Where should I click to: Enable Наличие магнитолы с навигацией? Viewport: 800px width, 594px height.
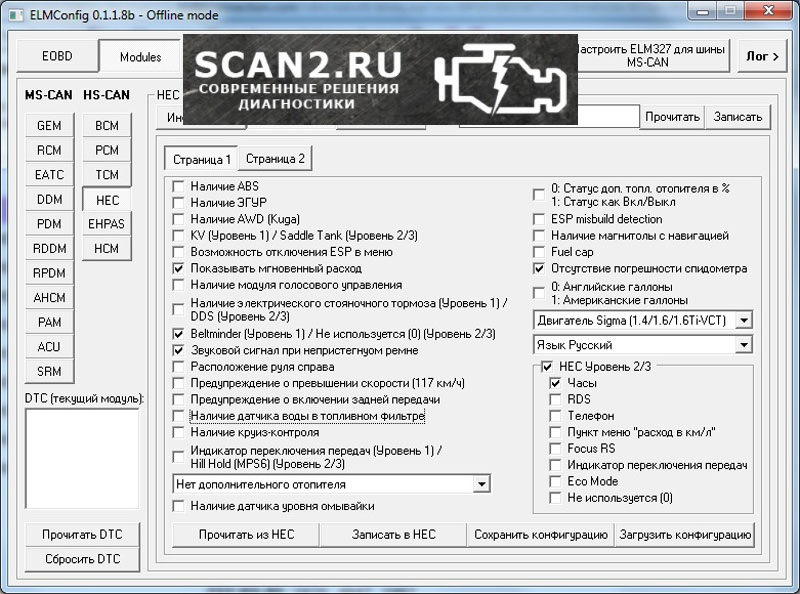539,236
